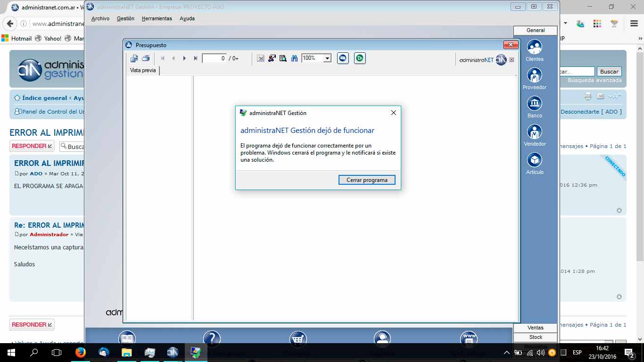The image size is (644, 362).
Task: Click the print icon in Presupuesto toolbar
Action: (146, 58)
